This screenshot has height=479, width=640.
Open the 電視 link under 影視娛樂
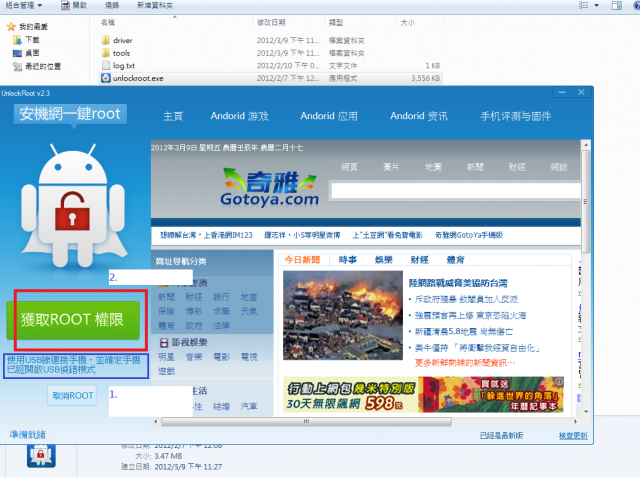point(249,357)
